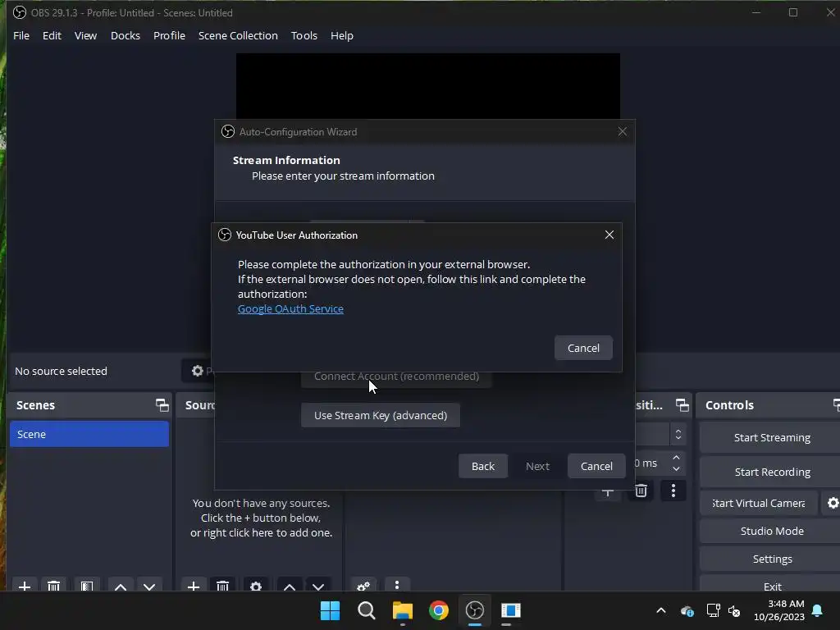Screen dimensions: 840x630
Task: Open advanced audio properties gears icon
Action: (363, 586)
